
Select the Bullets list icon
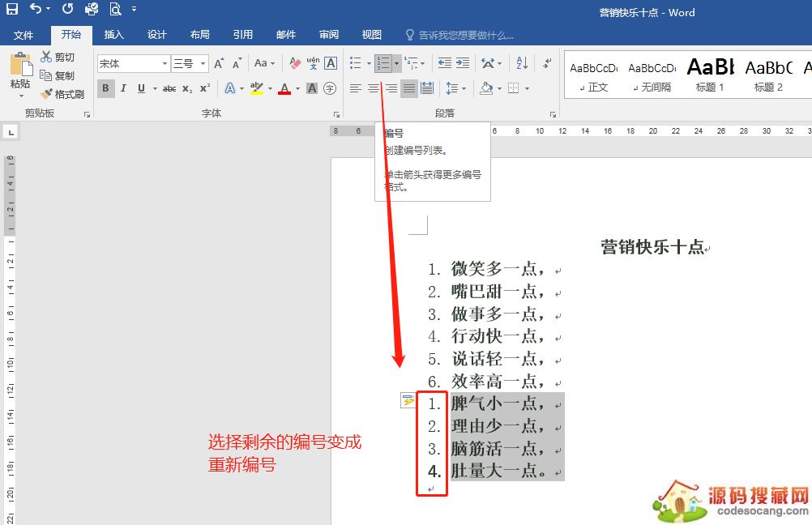pyautogui.click(x=353, y=63)
